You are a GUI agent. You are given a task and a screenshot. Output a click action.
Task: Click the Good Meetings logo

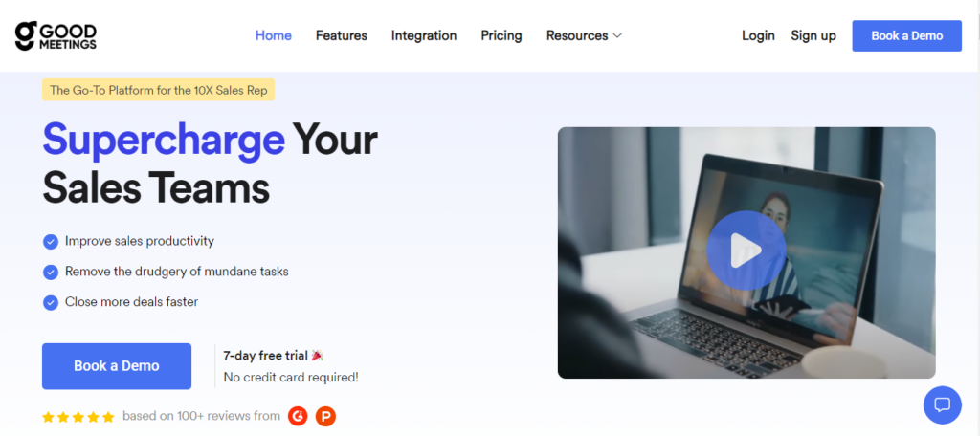(56, 35)
